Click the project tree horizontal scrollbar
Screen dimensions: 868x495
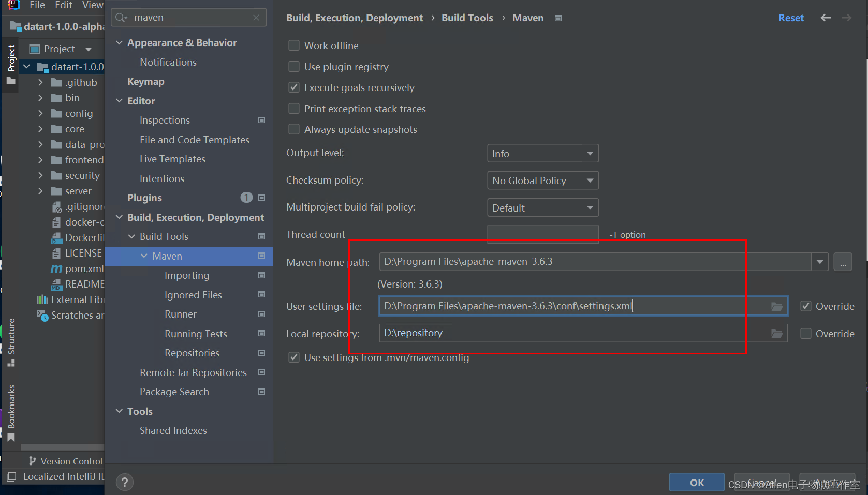click(62, 447)
